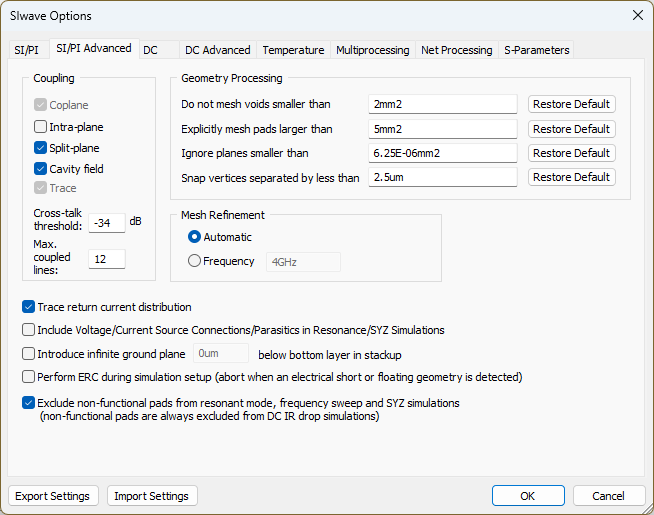
Task: Open the S-Parameters tab
Action: [x=536, y=50]
